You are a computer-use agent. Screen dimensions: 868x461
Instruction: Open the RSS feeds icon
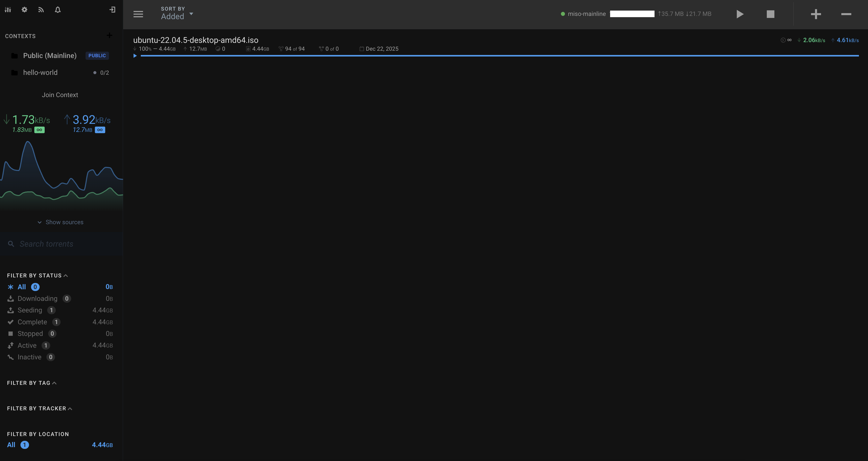(41, 9)
